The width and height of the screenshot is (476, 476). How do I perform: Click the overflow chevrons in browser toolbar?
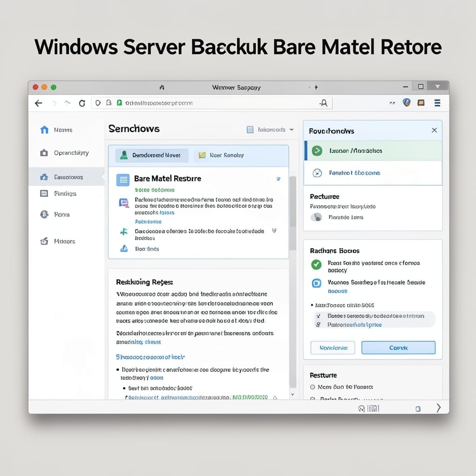[392, 103]
